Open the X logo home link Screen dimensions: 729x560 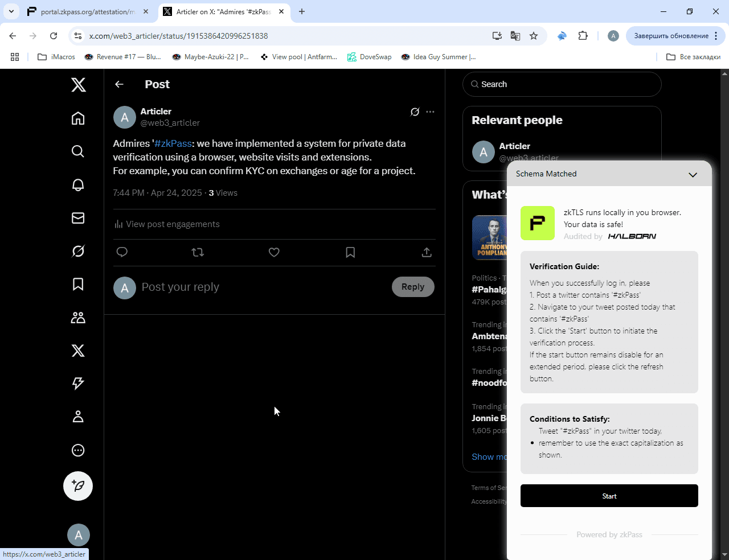point(78,85)
